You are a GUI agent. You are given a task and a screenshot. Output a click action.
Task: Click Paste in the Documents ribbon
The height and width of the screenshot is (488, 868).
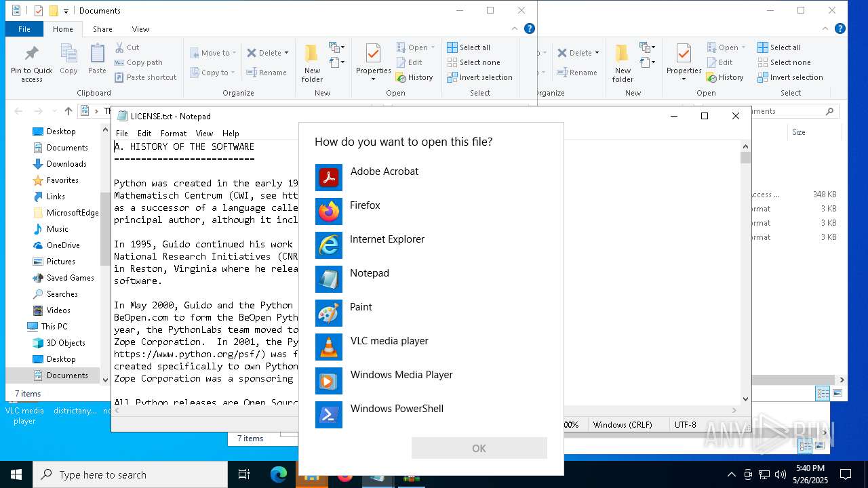97,60
